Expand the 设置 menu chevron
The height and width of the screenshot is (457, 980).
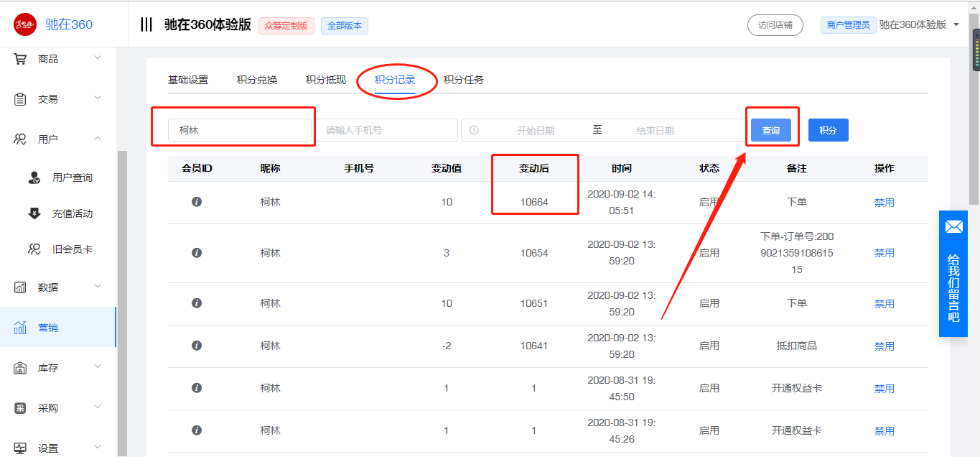point(98,447)
